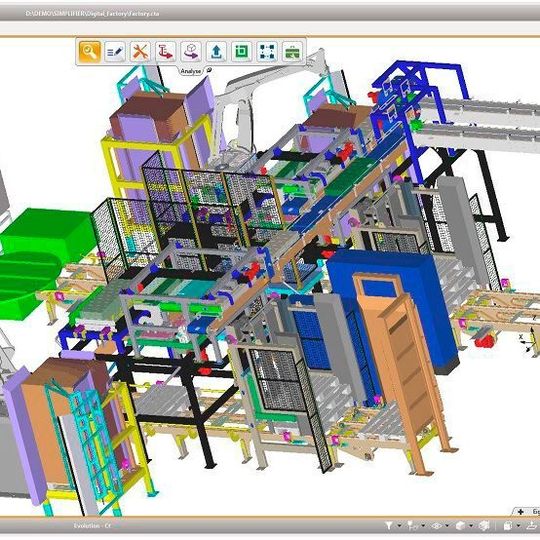Toggle the eye visibility icon in bottom bar
Screen dimensions: 540x540
pyautogui.click(x=437, y=526)
